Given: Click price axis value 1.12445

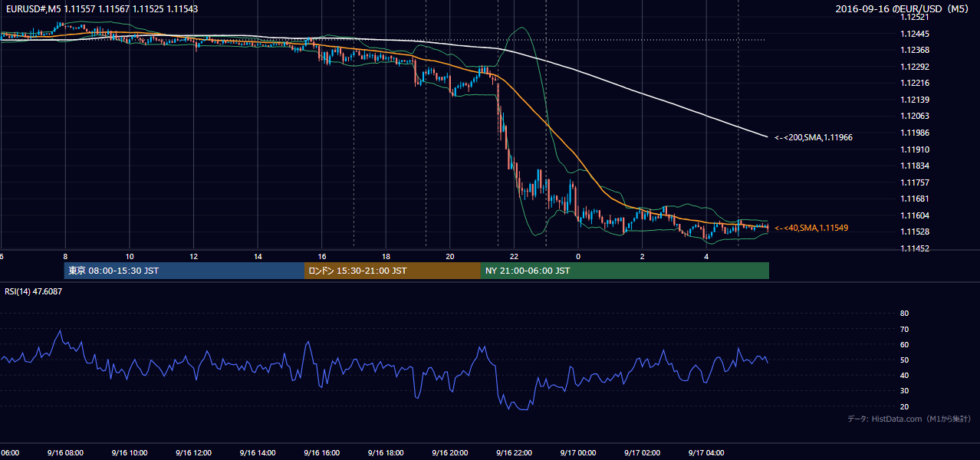Looking at the screenshot, I should click(914, 34).
